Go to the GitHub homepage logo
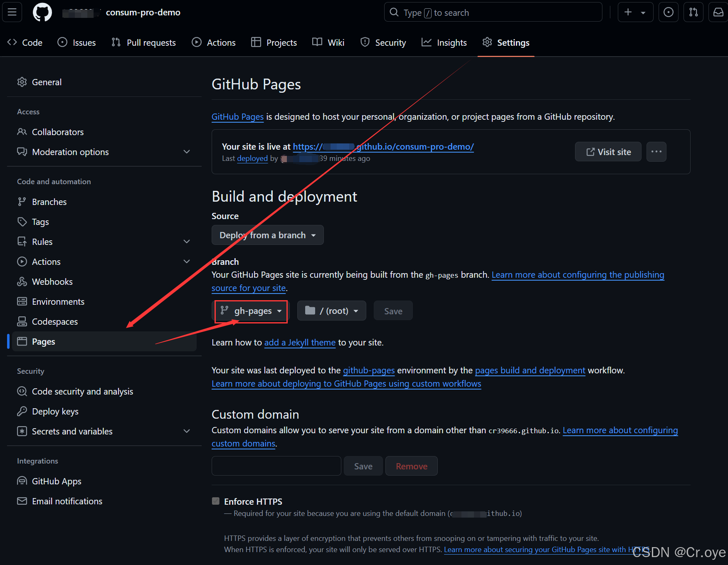 42,12
